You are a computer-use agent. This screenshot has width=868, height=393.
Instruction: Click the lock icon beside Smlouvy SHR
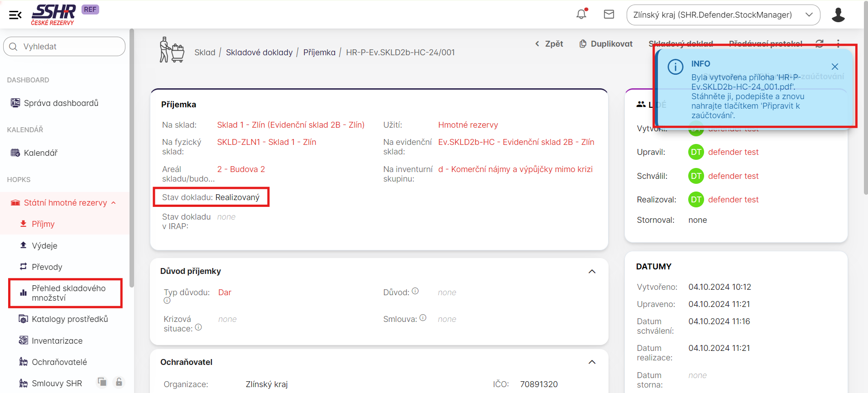click(x=119, y=382)
